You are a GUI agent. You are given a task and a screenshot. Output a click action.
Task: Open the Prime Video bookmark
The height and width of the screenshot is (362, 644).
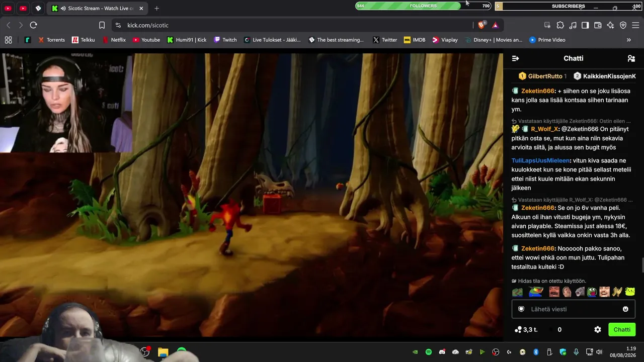pos(547,40)
